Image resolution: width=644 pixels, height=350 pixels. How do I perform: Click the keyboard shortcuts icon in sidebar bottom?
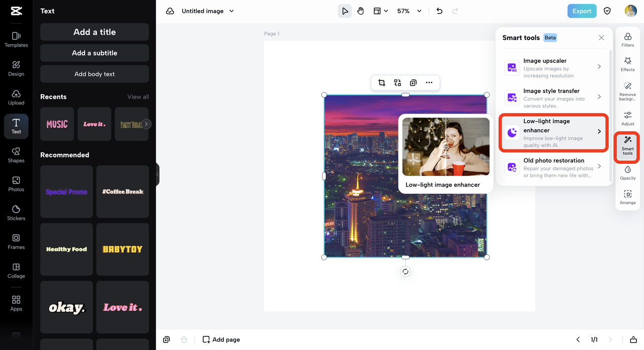pyautogui.click(x=16, y=335)
